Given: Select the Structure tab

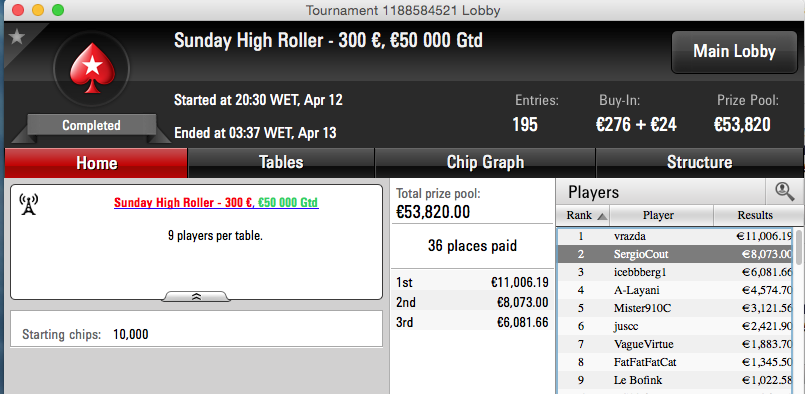Looking at the screenshot, I should coord(699,163).
